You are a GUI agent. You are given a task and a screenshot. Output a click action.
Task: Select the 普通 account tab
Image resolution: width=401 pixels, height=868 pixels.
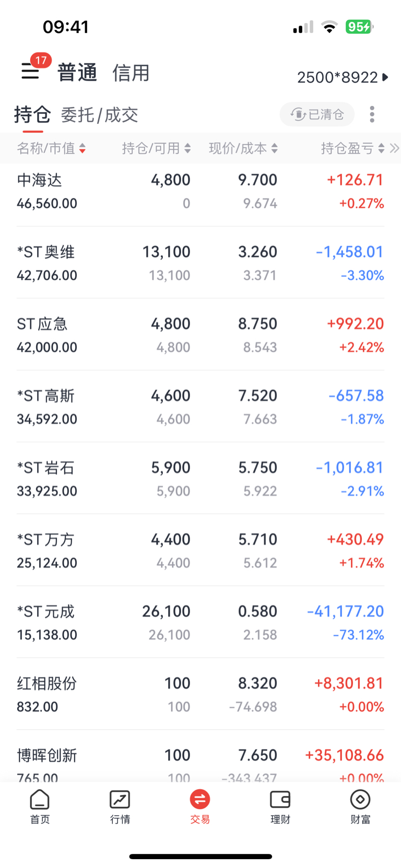[77, 73]
